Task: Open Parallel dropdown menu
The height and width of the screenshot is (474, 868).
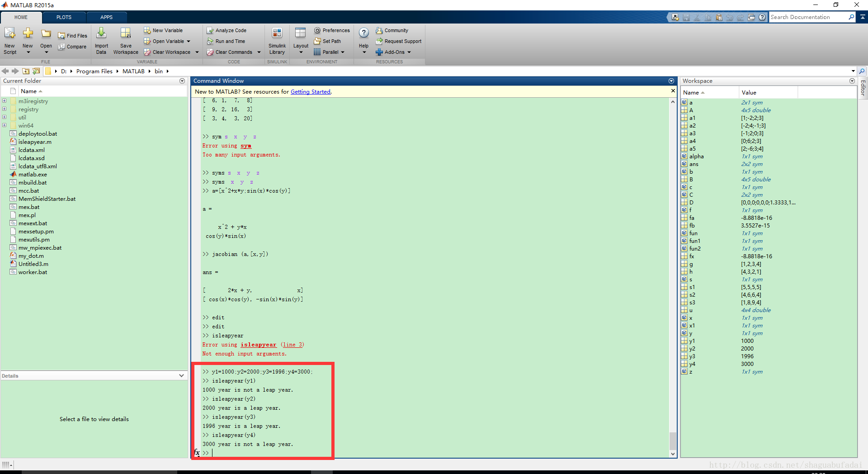Action: tap(343, 52)
